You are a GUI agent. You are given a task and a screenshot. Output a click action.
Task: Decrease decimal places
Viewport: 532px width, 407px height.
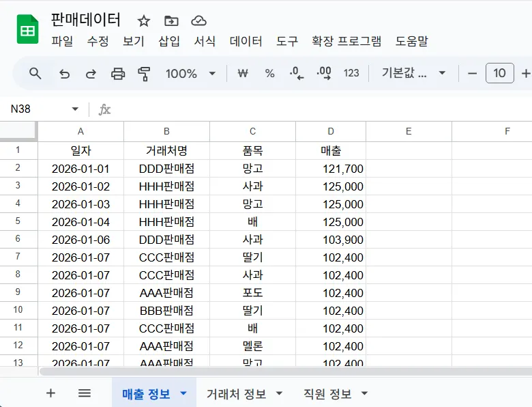[297, 73]
